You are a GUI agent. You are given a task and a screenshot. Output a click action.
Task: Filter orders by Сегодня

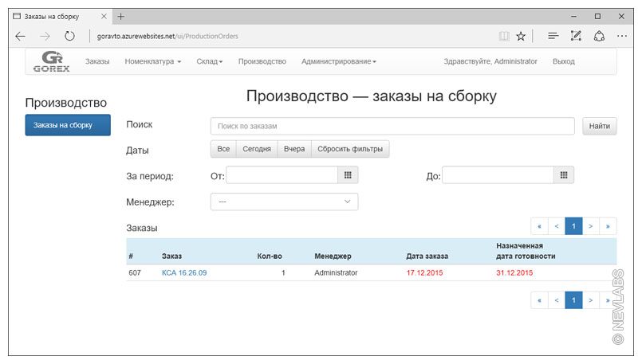click(x=256, y=149)
